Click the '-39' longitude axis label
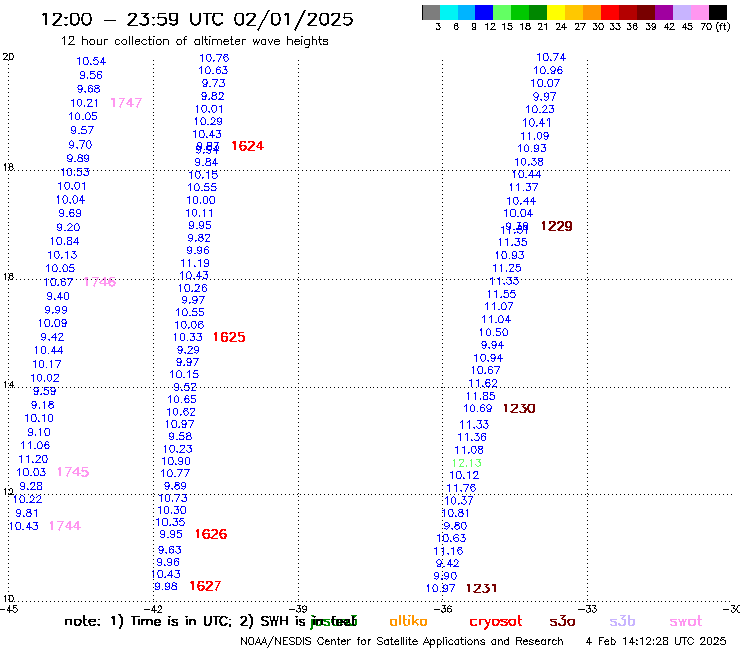Viewport: 740px width, 650px height. (300, 609)
